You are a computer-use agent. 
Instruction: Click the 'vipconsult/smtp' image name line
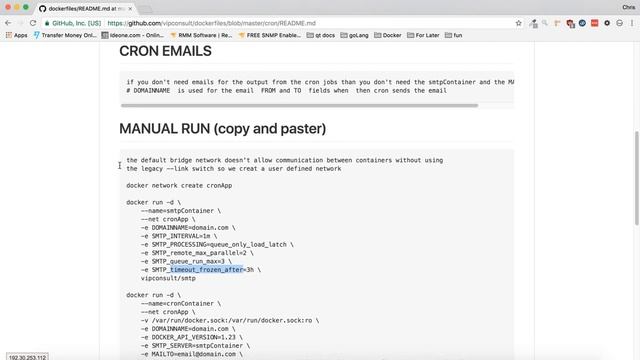168,278
